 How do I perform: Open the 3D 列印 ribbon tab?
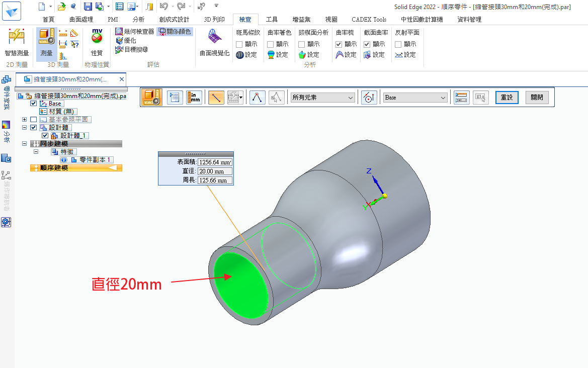tap(214, 20)
